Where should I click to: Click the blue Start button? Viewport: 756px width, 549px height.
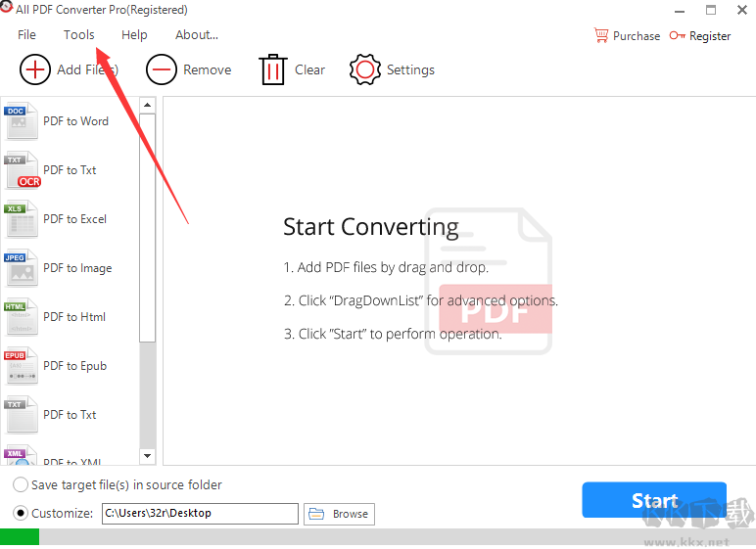coord(654,500)
